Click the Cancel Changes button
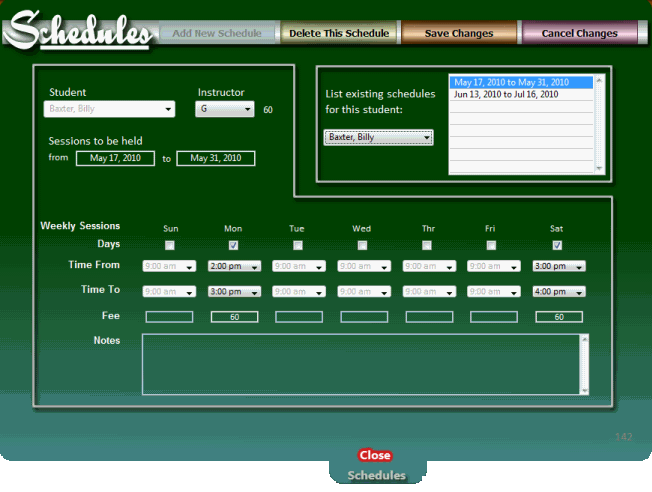The image size is (652, 492). [579, 33]
